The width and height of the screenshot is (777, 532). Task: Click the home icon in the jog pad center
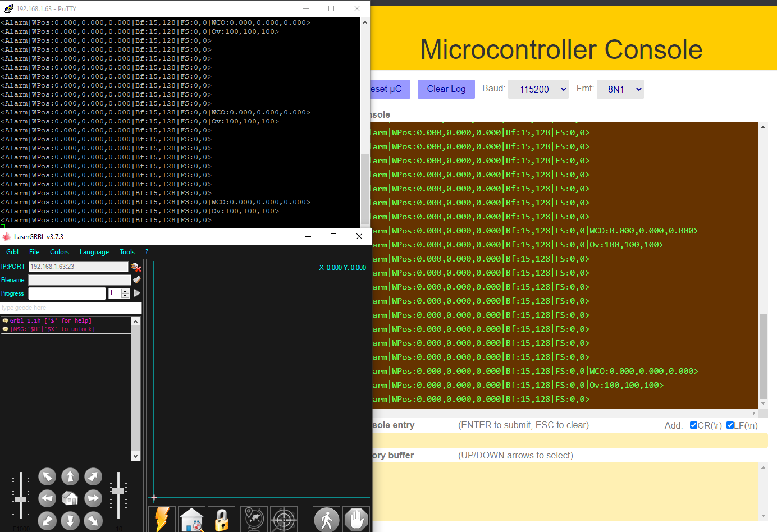pyautogui.click(x=70, y=498)
